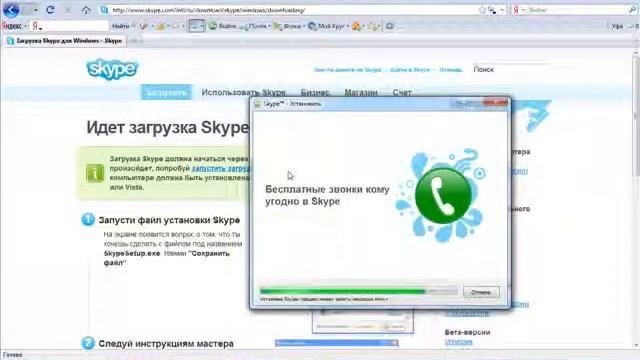This screenshot has width=640, height=360.
Task: Click the highlighted button in Yandex toolbar
Action: [196, 26]
